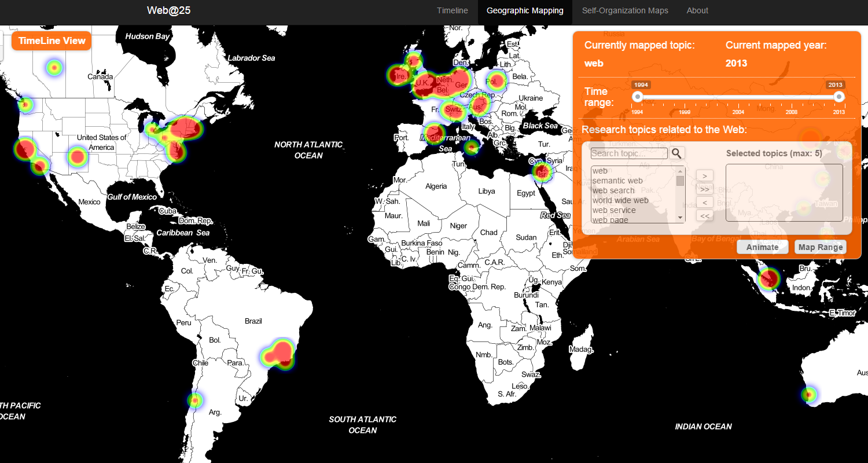The height and width of the screenshot is (463, 868).
Task: Select 'semantic web' in the topics list
Action: (x=617, y=181)
